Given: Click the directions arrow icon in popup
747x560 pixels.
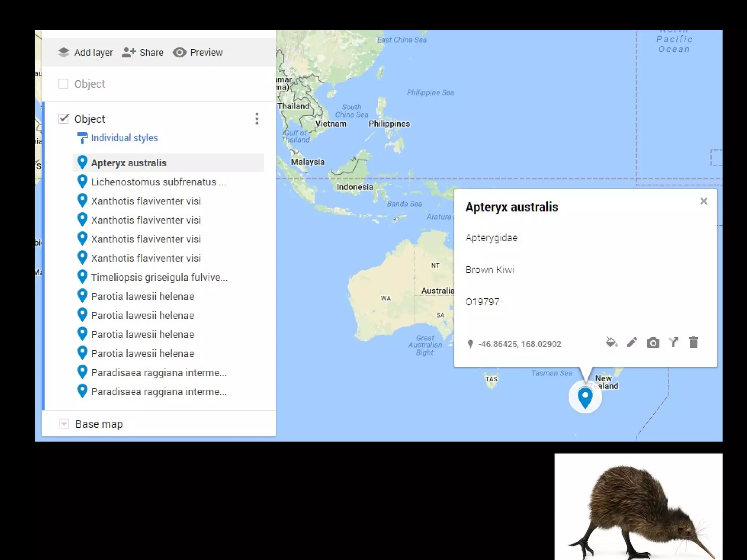Looking at the screenshot, I should pos(674,343).
